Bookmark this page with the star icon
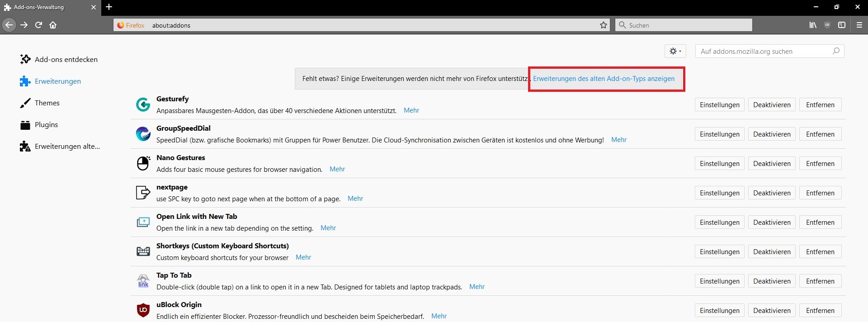The height and width of the screenshot is (322, 868). point(603,25)
